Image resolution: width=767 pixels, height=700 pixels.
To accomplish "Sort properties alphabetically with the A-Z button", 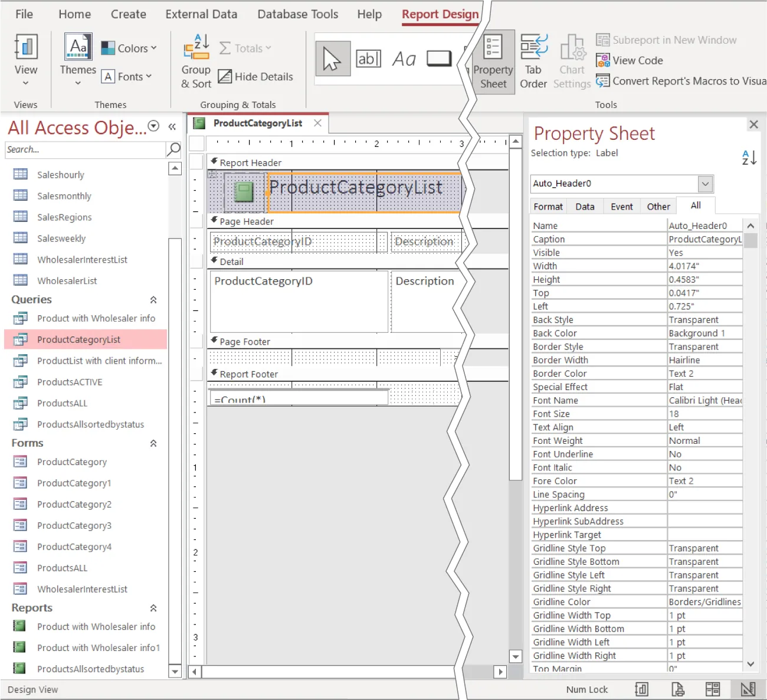I will point(749,157).
